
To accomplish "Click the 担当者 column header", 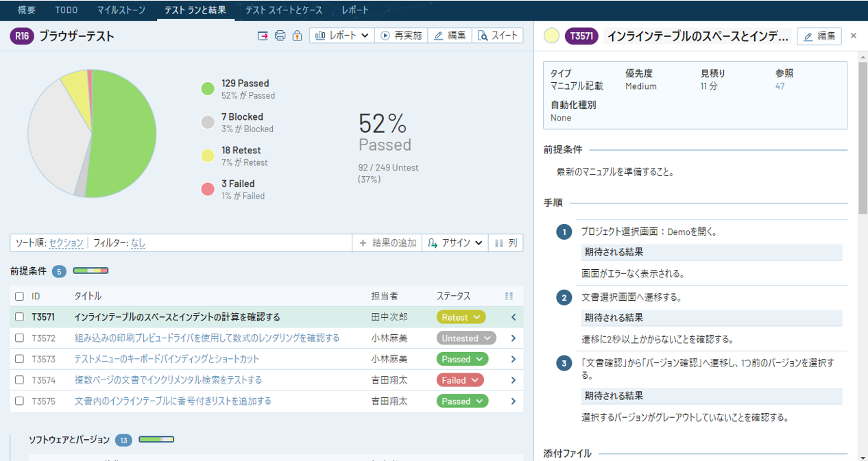I will pos(385,297).
